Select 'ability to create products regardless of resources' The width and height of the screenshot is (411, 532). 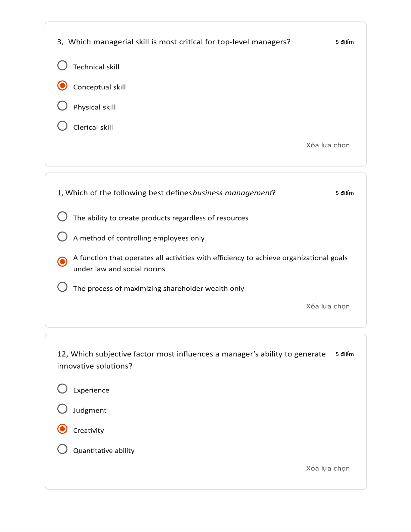[x=62, y=216]
